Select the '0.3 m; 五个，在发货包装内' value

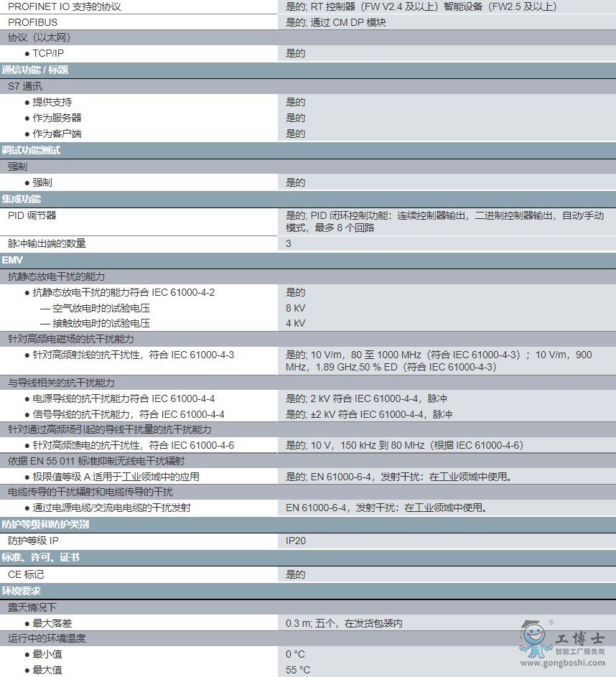(x=344, y=623)
